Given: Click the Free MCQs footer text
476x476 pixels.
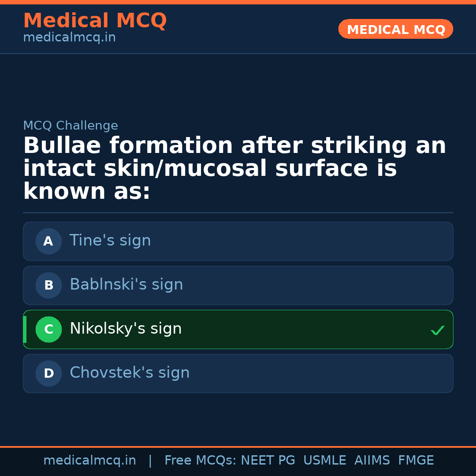Looking at the screenshot, I should click(x=200, y=461).
